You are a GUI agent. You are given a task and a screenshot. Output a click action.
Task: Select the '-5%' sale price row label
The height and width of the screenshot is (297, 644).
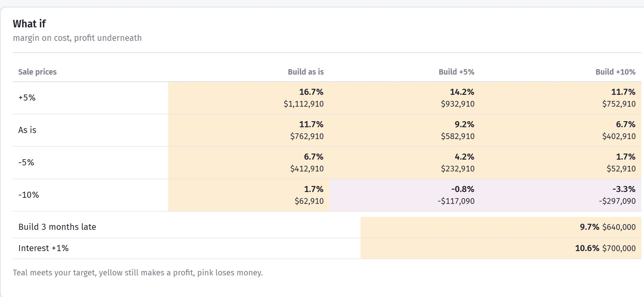(x=26, y=163)
